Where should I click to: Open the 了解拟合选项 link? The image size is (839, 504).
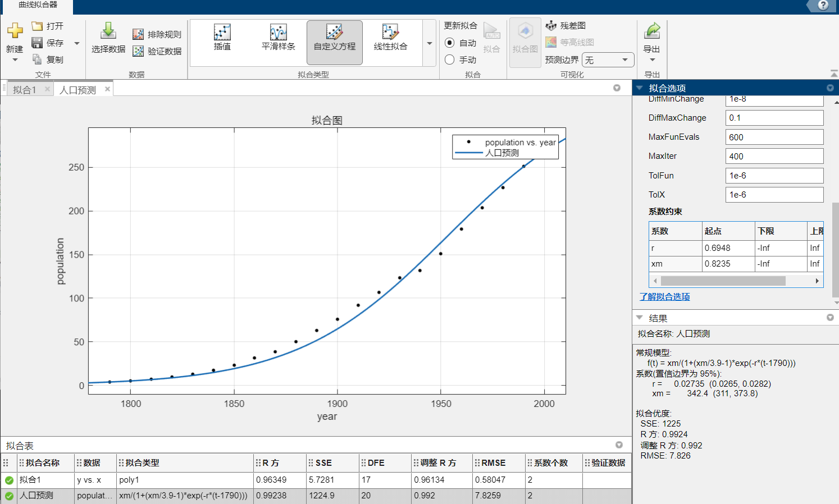coord(664,297)
